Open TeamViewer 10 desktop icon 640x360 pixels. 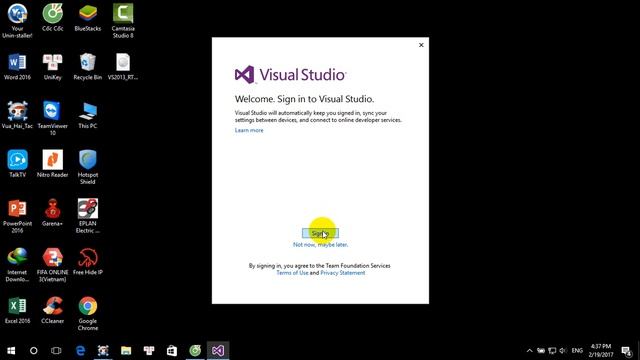pyautogui.click(x=53, y=118)
